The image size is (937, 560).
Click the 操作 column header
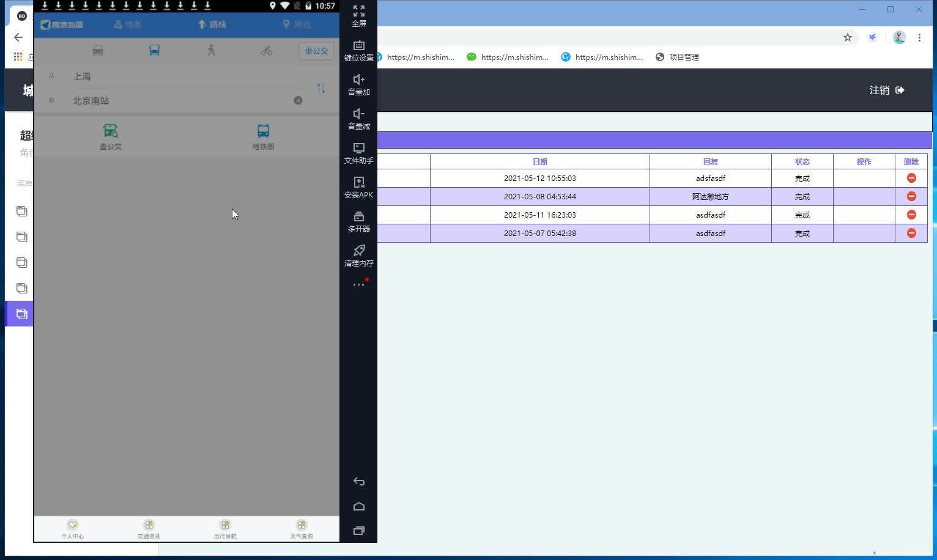[x=864, y=161]
